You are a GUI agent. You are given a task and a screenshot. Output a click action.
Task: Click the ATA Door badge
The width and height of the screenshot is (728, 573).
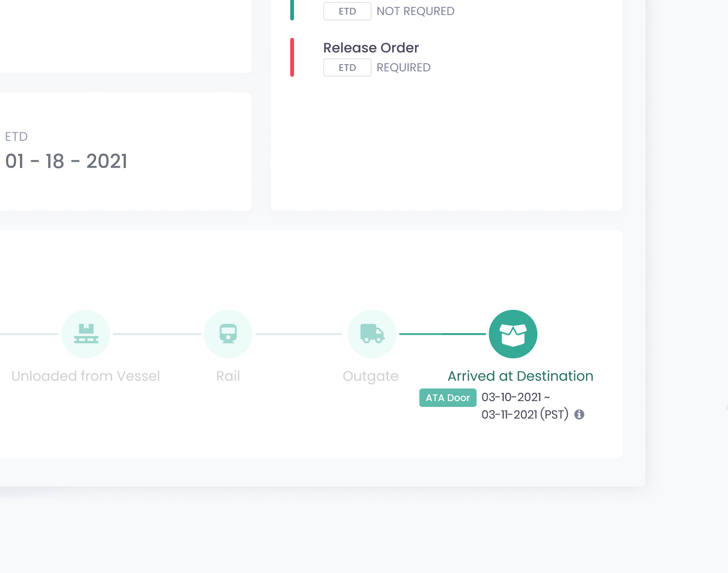point(447,398)
